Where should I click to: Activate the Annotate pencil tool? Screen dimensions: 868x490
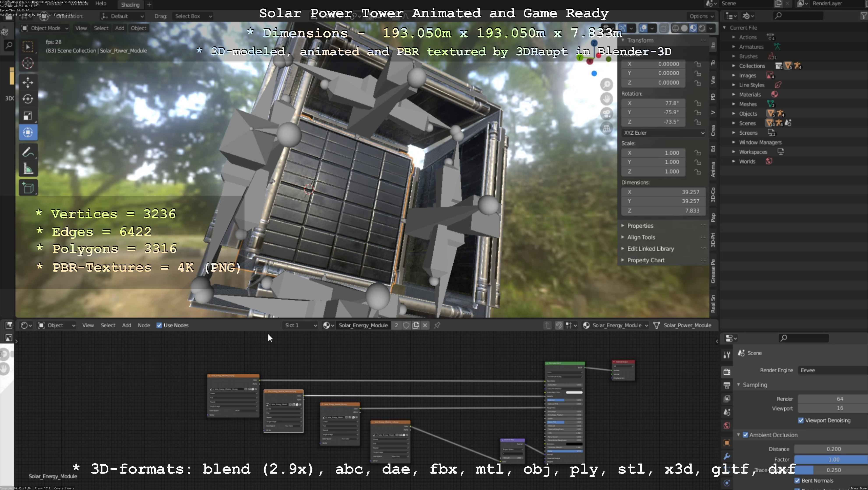28,152
